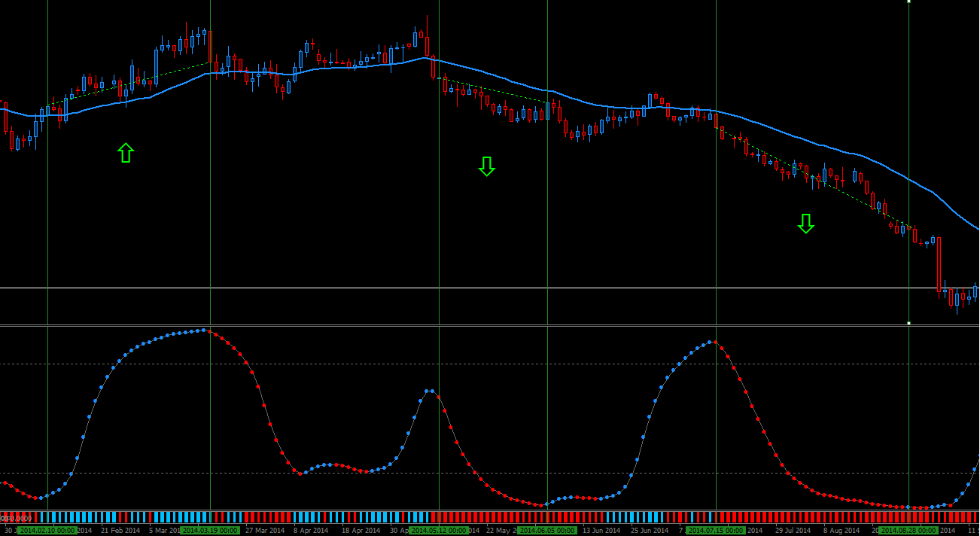Click the 25 Jun 2014 axis label
The image size is (980, 536).
pos(649,531)
